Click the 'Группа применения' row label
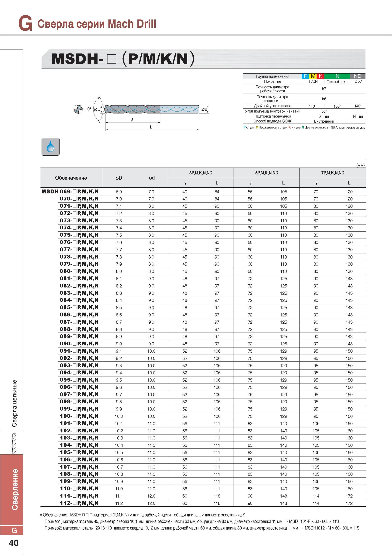 point(272,76)
